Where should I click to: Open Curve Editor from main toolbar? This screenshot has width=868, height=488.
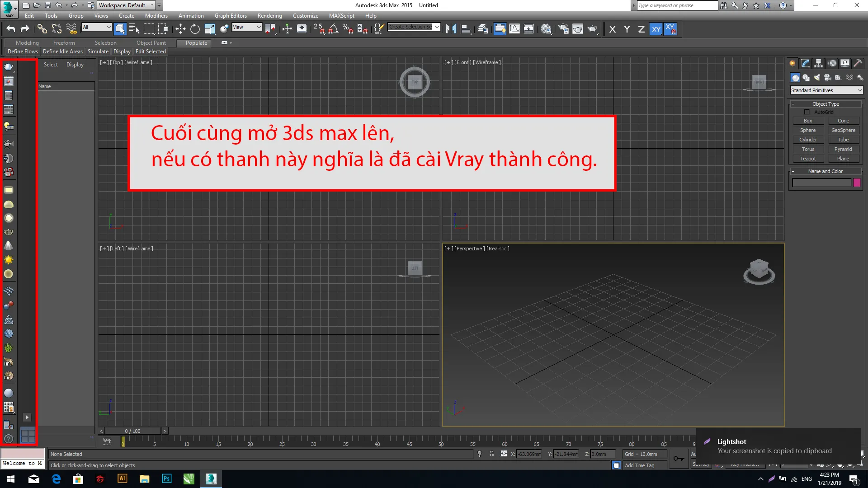[514, 29]
